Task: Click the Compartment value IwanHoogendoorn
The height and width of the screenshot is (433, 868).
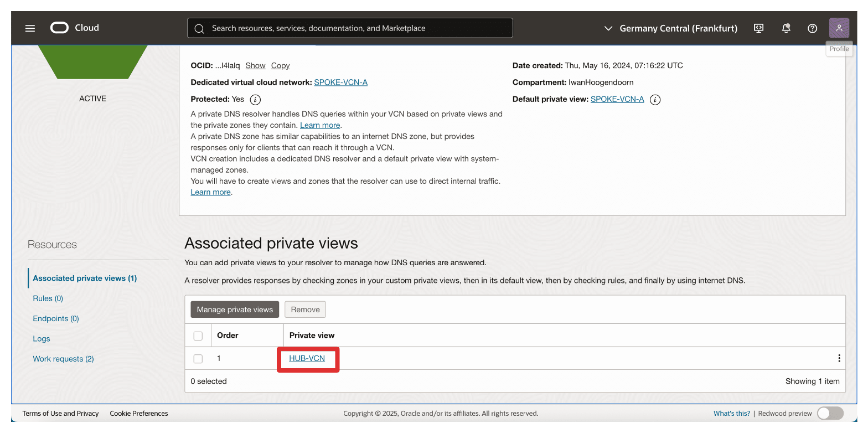Action: click(601, 83)
